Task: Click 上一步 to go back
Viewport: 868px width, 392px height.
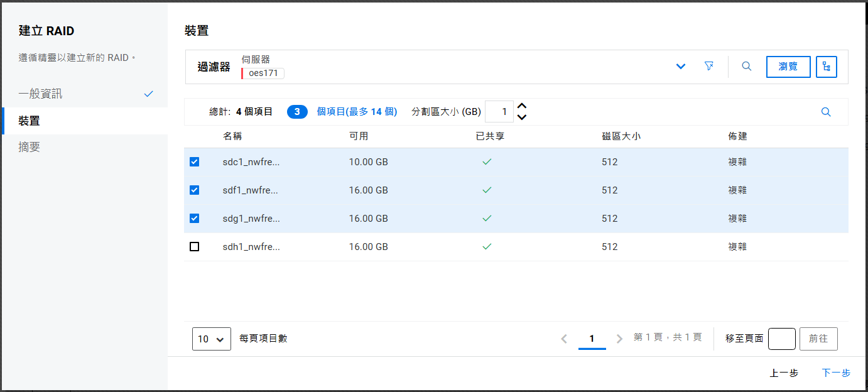Action: (x=784, y=373)
